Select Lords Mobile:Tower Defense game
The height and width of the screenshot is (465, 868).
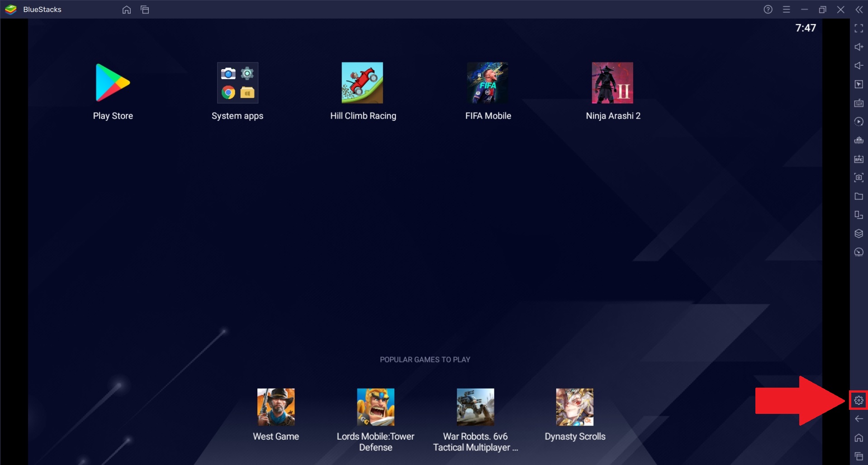(x=375, y=406)
